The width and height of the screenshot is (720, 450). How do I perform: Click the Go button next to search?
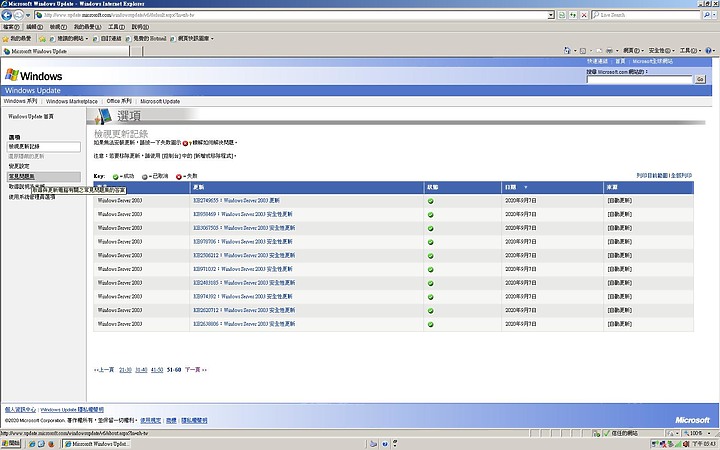click(700, 79)
